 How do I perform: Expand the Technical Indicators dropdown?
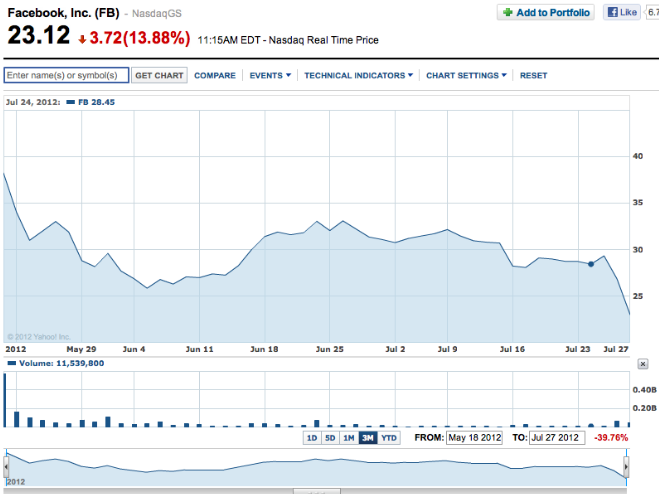pos(358,76)
